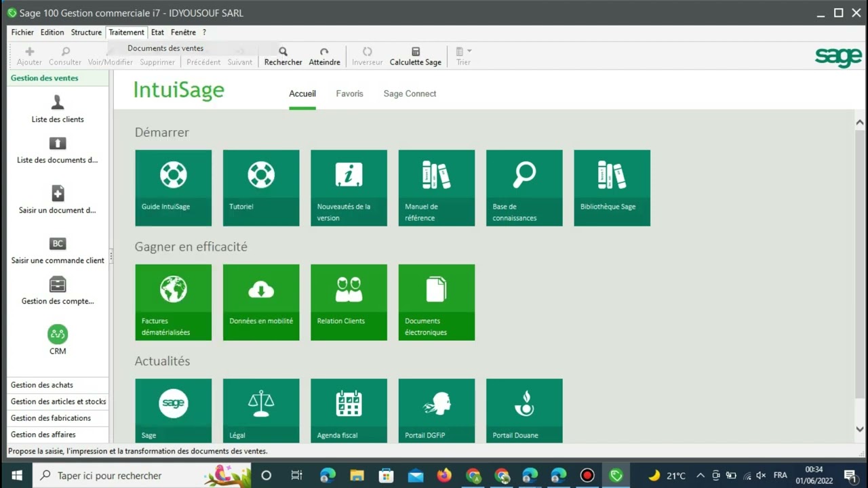Expand Gestion des articles et stocks
Screen dimensions: 868x488
(58, 401)
